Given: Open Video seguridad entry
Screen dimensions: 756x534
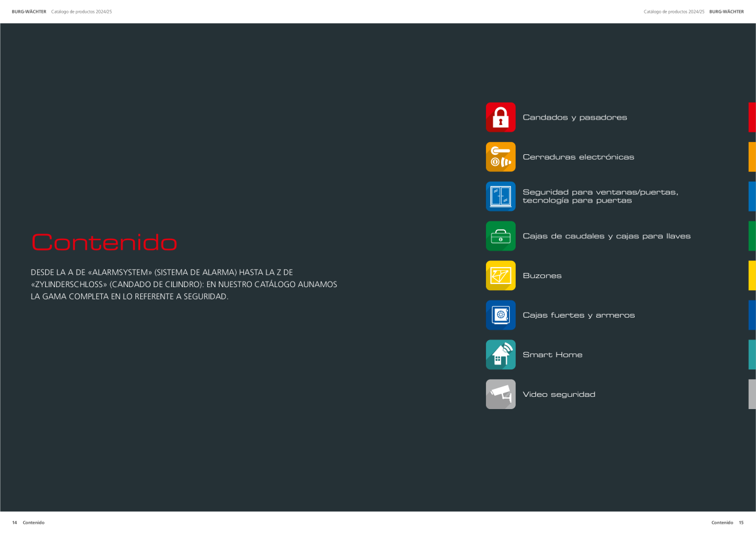Looking at the screenshot, I should [558, 394].
